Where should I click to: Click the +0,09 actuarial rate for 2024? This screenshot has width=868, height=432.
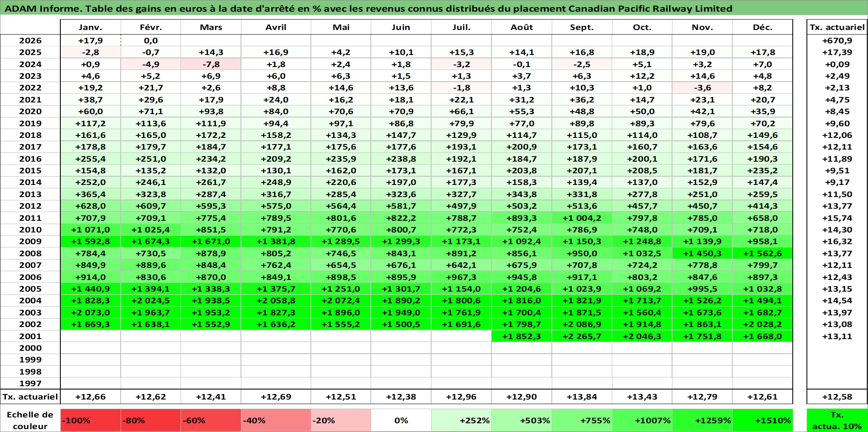pyautogui.click(x=837, y=64)
